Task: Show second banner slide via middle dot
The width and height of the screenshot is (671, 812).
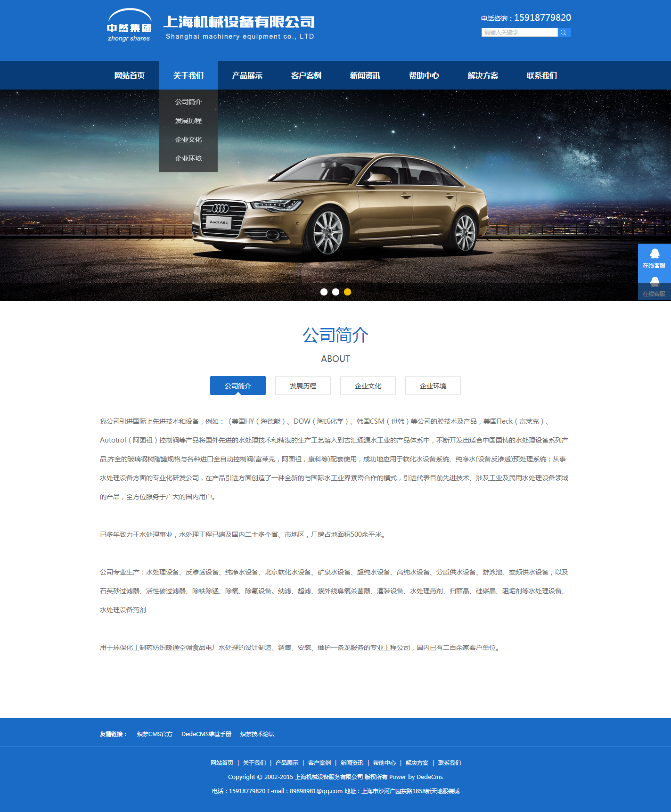Action: 335,292
